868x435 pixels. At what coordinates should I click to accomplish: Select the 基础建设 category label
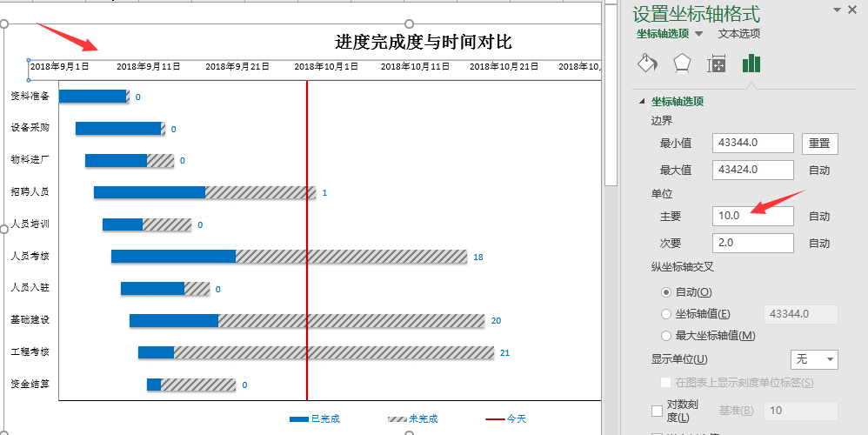click(30, 319)
